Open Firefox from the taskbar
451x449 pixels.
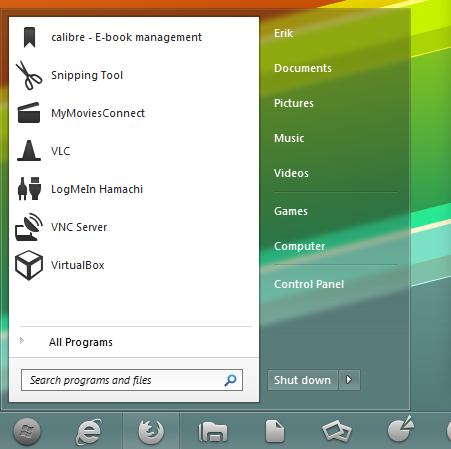point(151,432)
